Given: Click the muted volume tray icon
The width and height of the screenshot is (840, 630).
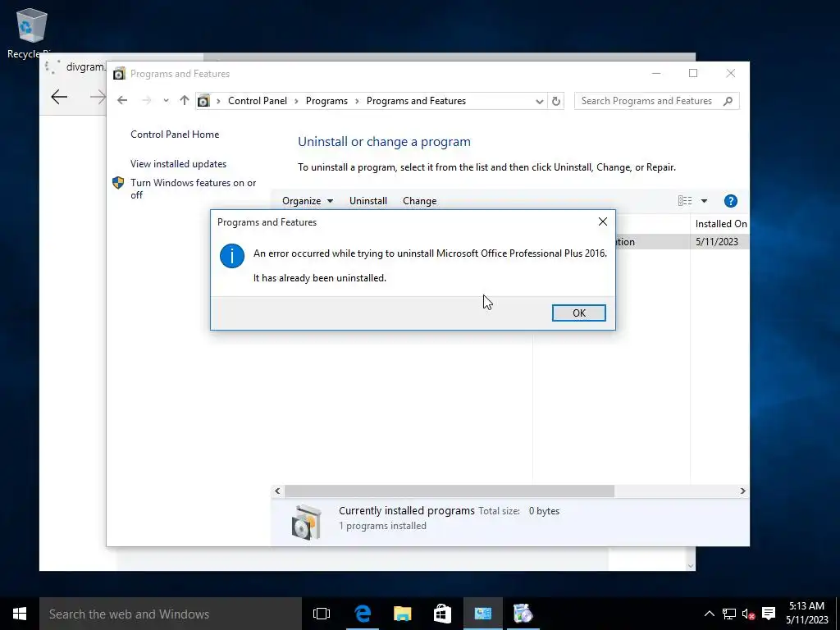Looking at the screenshot, I should [x=748, y=614].
